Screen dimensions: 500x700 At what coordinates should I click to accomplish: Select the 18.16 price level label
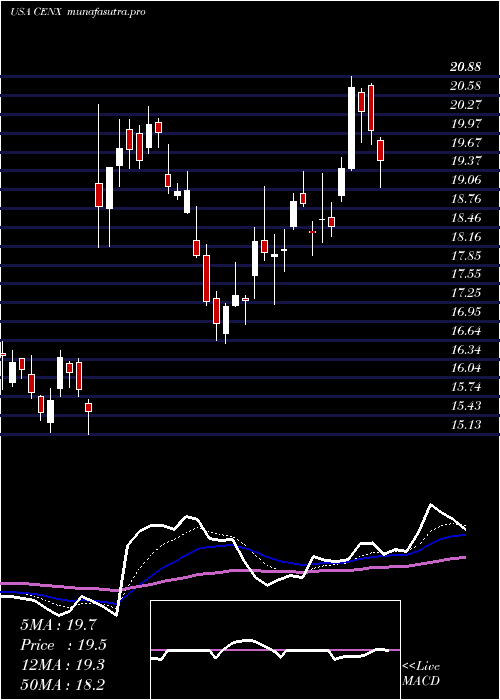coord(466,237)
